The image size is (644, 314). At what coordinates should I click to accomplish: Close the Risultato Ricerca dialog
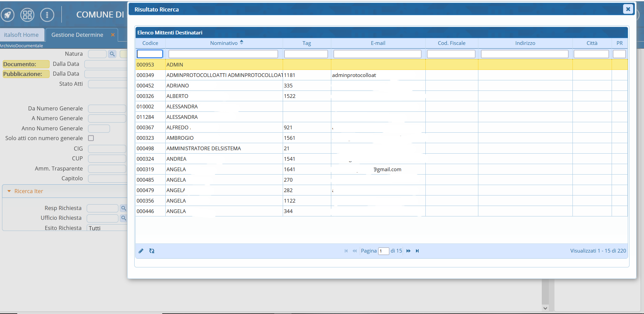pyautogui.click(x=628, y=9)
